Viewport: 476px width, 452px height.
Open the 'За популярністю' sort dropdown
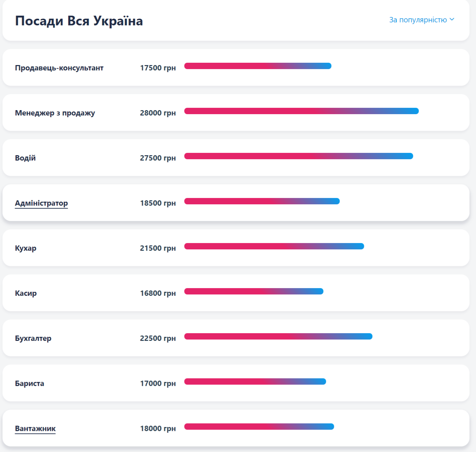pyautogui.click(x=418, y=20)
